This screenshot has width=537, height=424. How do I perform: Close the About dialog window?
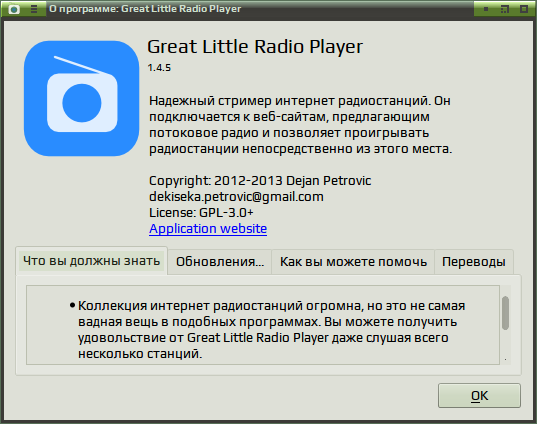[524, 9]
